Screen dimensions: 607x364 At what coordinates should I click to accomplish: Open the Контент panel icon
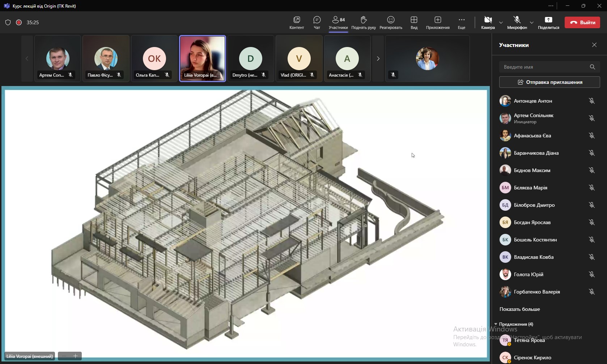297,20
